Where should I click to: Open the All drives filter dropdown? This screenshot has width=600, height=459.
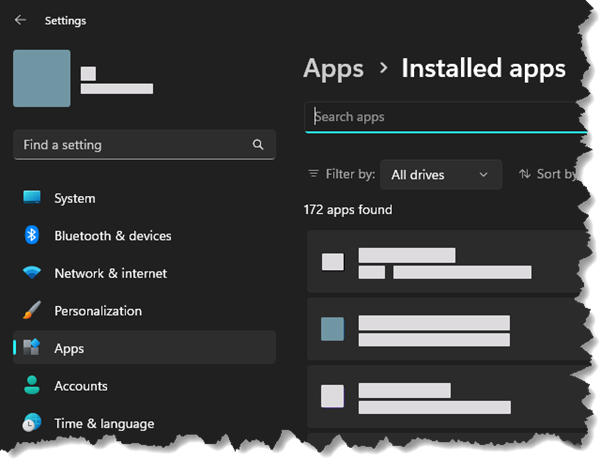click(x=441, y=175)
